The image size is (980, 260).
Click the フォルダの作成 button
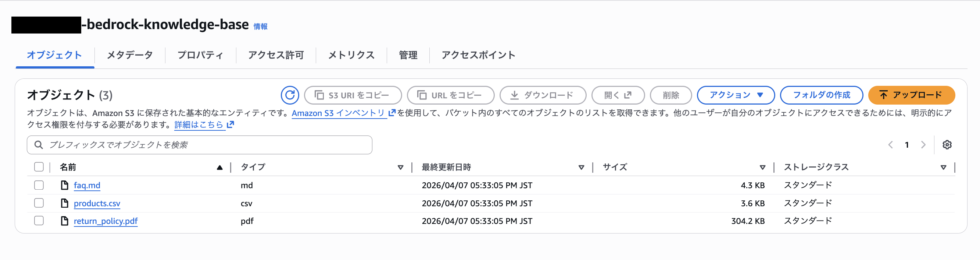pyautogui.click(x=821, y=95)
